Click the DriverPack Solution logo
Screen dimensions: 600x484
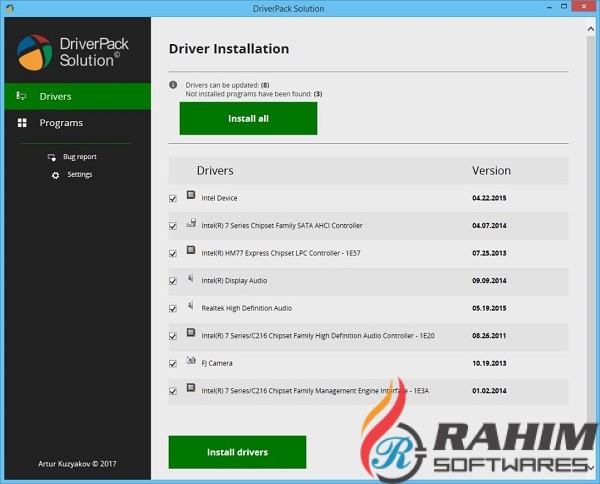(32, 52)
